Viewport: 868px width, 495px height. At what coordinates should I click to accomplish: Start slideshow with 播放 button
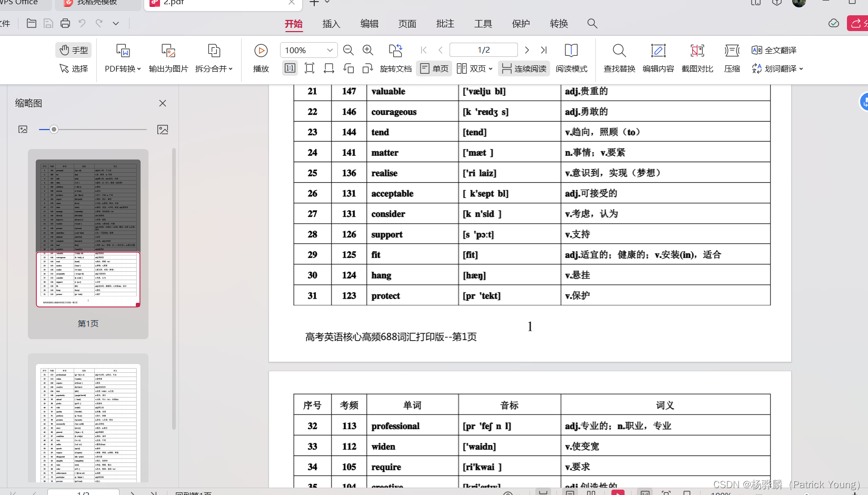[x=261, y=58]
